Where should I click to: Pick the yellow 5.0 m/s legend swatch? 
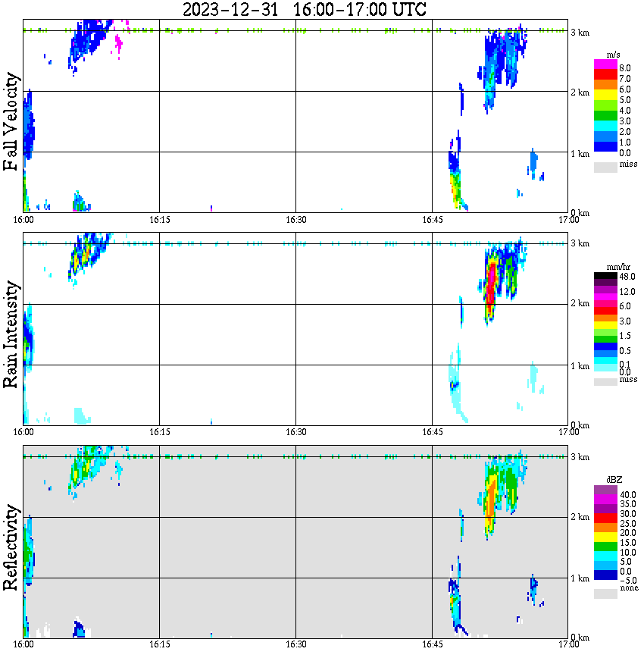point(605,95)
